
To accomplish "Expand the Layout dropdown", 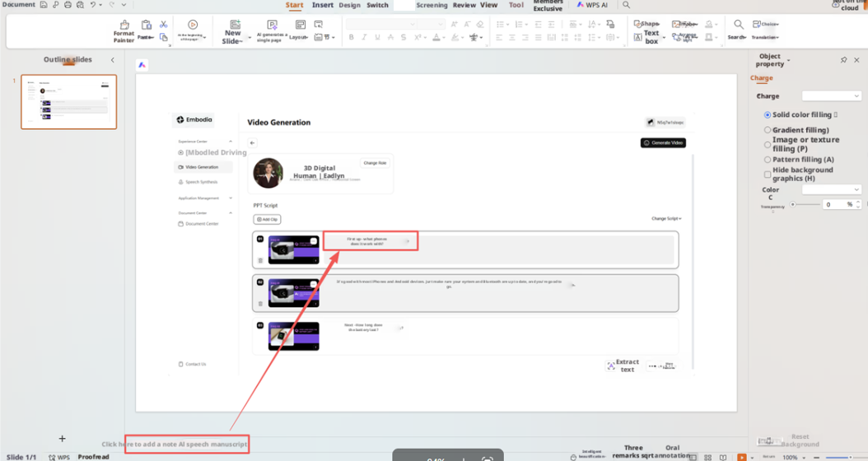I will pyautogui.click(x=301, y=37).
